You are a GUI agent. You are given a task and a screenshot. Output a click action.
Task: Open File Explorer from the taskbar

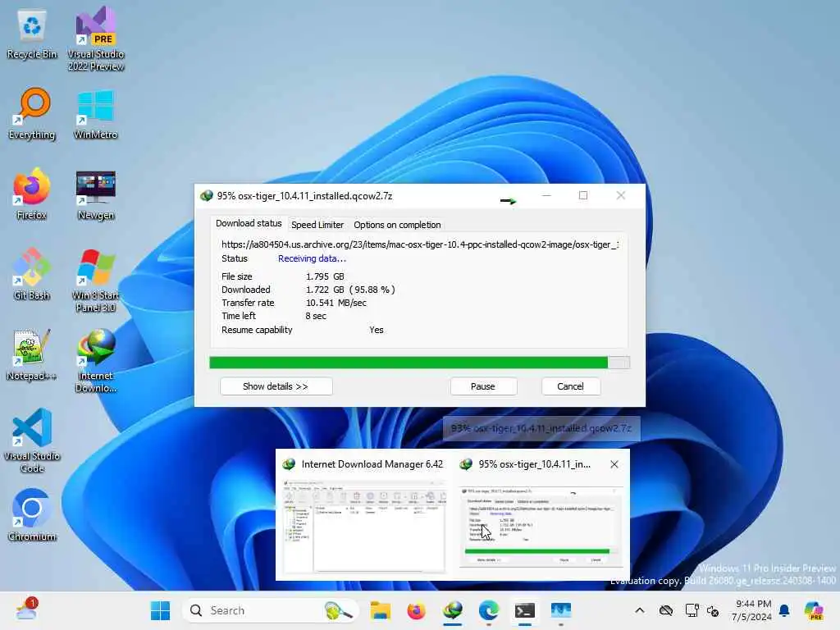[x=381, y=610]
